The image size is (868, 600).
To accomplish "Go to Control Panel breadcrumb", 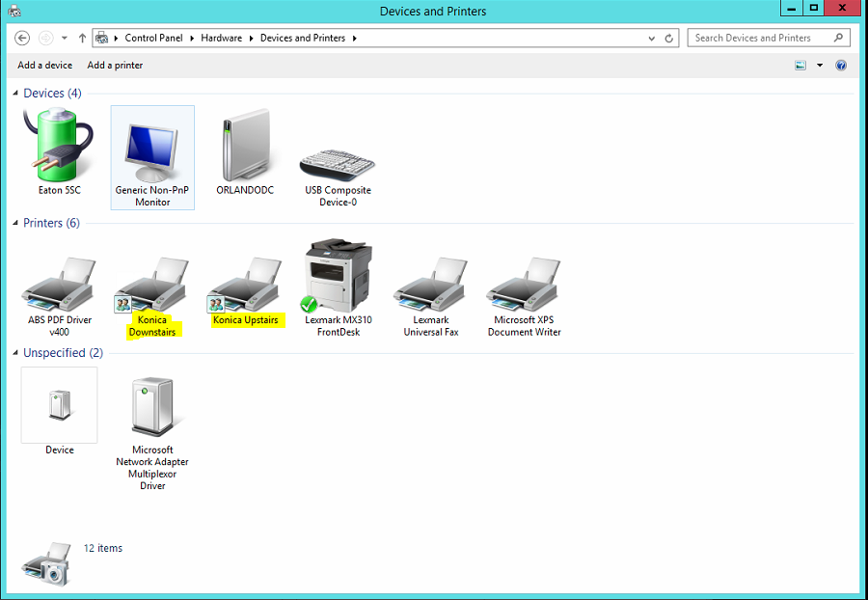I will pyautogui.click(x=154, y=38).
